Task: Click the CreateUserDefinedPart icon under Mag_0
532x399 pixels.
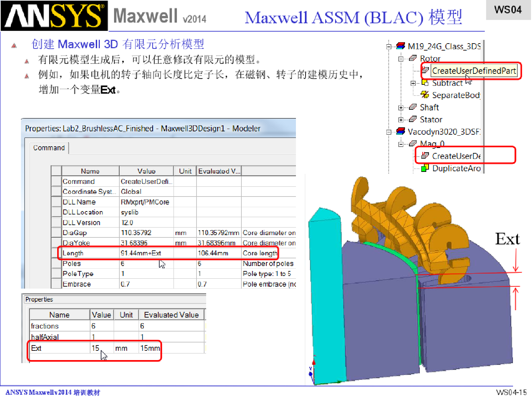Action: click(425, 156)
